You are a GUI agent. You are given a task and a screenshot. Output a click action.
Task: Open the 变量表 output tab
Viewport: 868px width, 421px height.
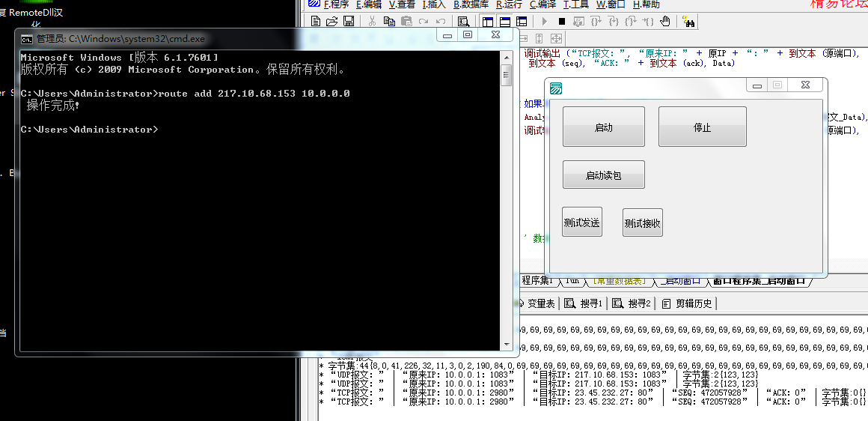(537, 303)
